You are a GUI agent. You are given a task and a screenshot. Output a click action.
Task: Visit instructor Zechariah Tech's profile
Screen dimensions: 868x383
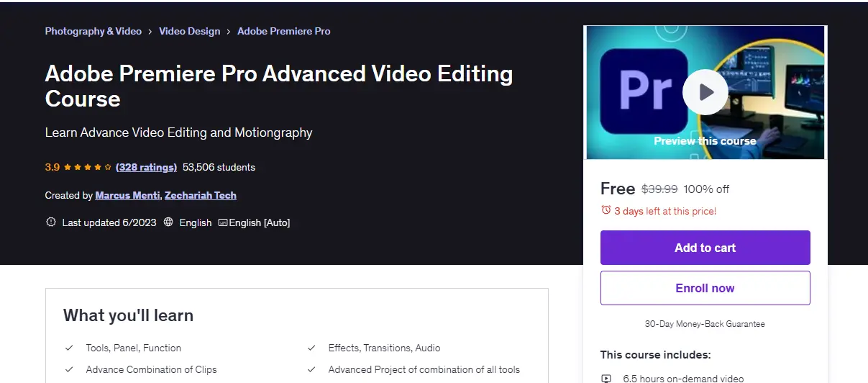pyautogui.click(x=201, y=195)
